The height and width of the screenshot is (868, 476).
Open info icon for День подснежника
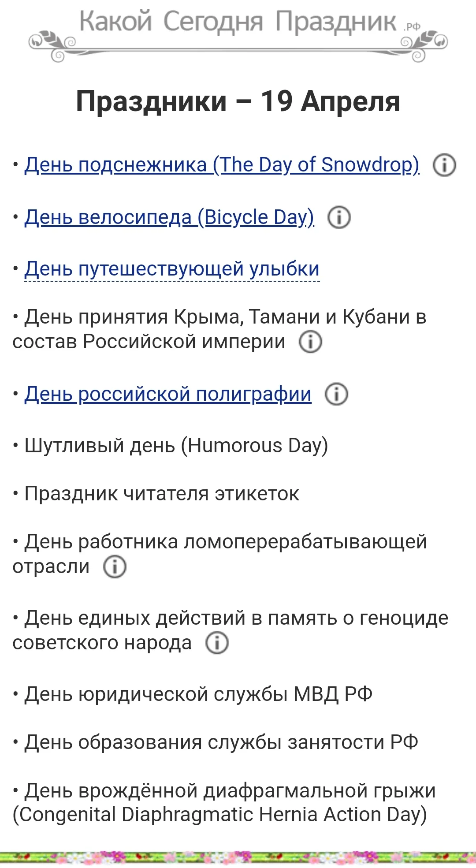point(444,165)
